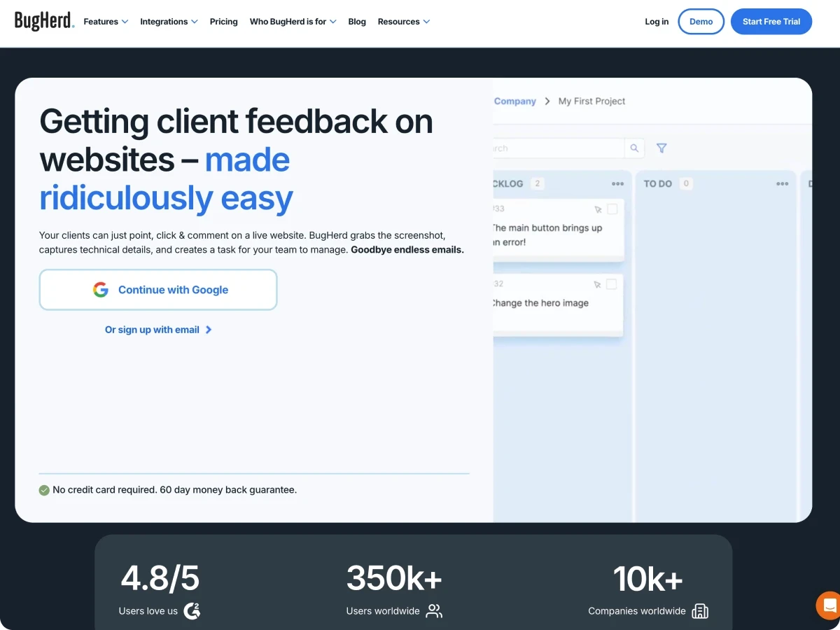Continue with Google sign-up button

158,290
